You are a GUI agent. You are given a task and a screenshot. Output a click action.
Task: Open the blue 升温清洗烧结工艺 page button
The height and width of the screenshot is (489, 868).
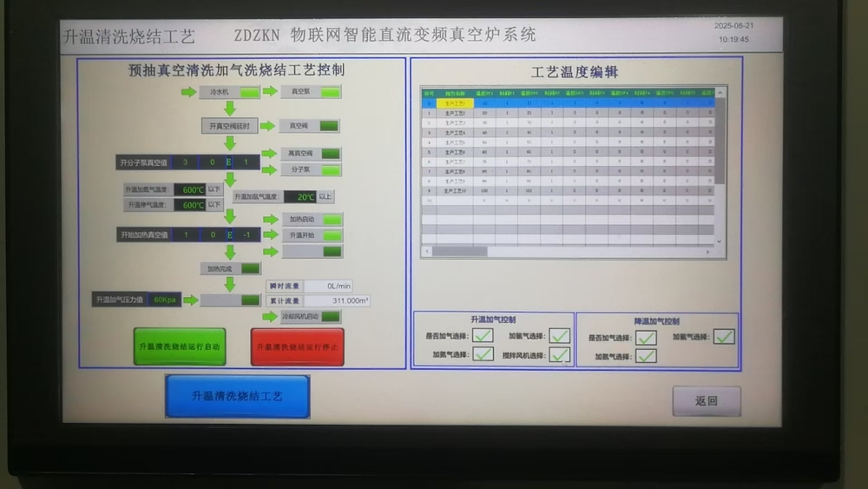(x=237, y=396)
